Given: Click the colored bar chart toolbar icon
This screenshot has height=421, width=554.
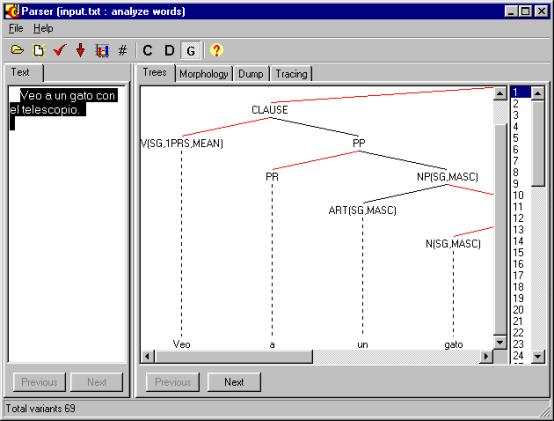Looking at the screenshot, I should 102,51.
